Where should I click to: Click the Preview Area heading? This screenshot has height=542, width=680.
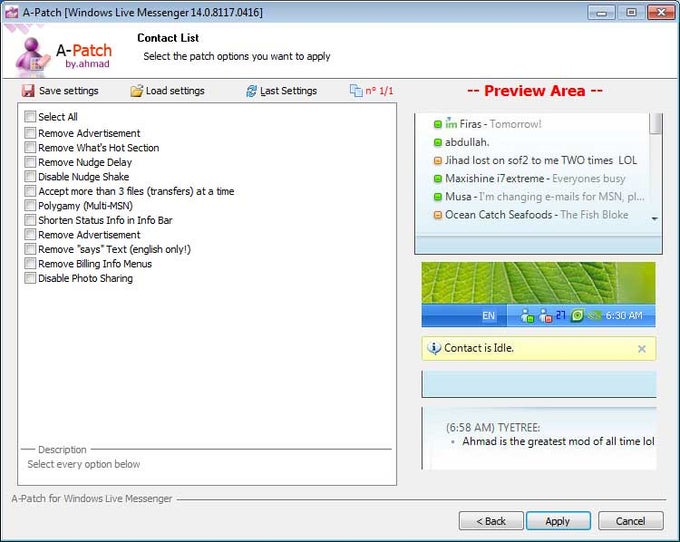pyautogui.click(x=535, y=91)
